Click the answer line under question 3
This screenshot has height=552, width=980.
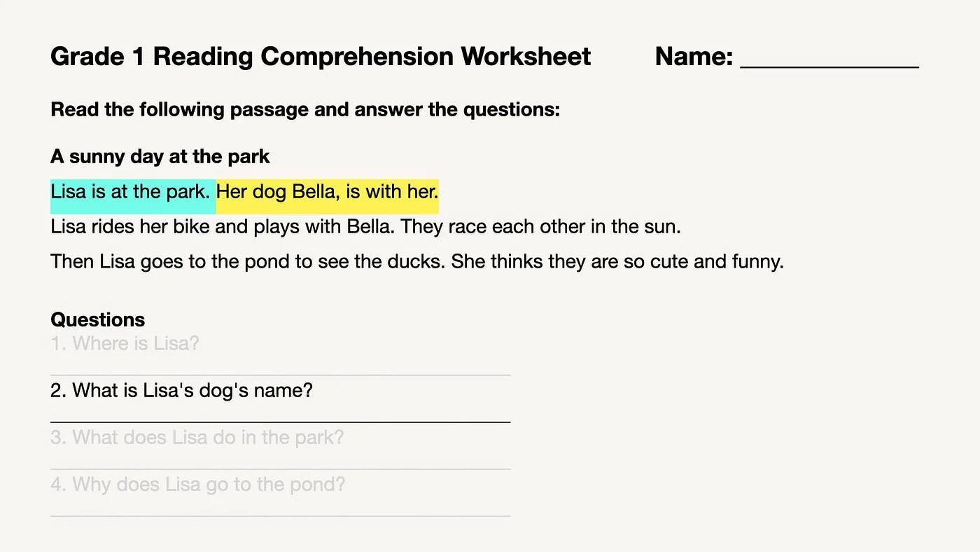(280, 468)
